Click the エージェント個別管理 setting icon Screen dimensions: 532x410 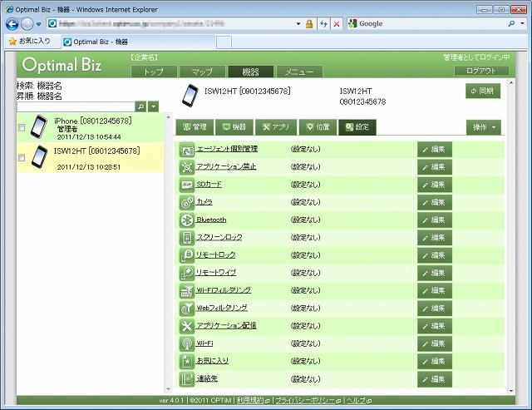186,150
